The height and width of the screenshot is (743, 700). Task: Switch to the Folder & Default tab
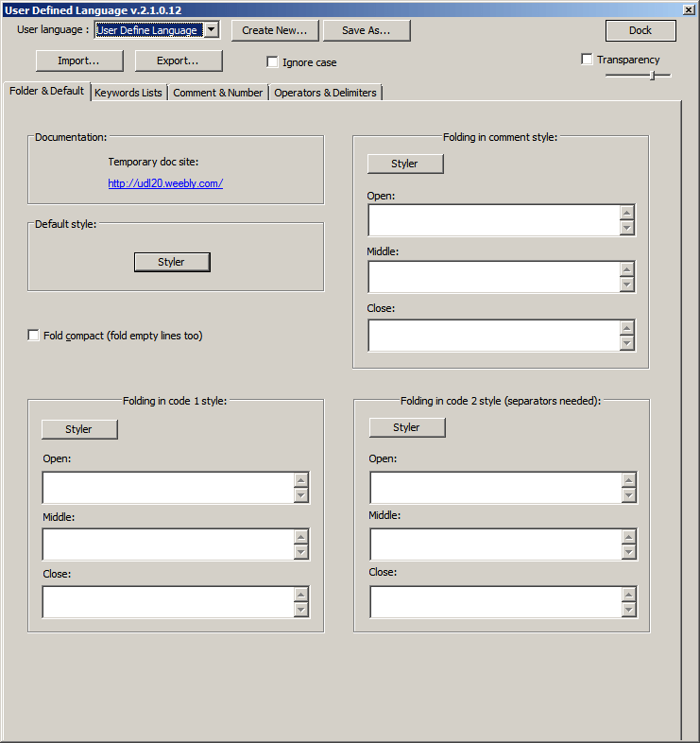46,91
